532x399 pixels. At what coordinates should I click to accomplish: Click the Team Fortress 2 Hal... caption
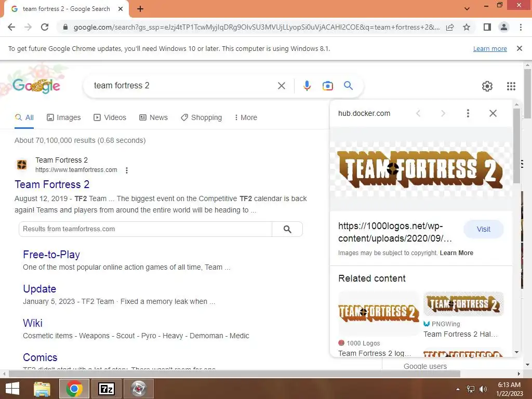[x=460, y=334]
